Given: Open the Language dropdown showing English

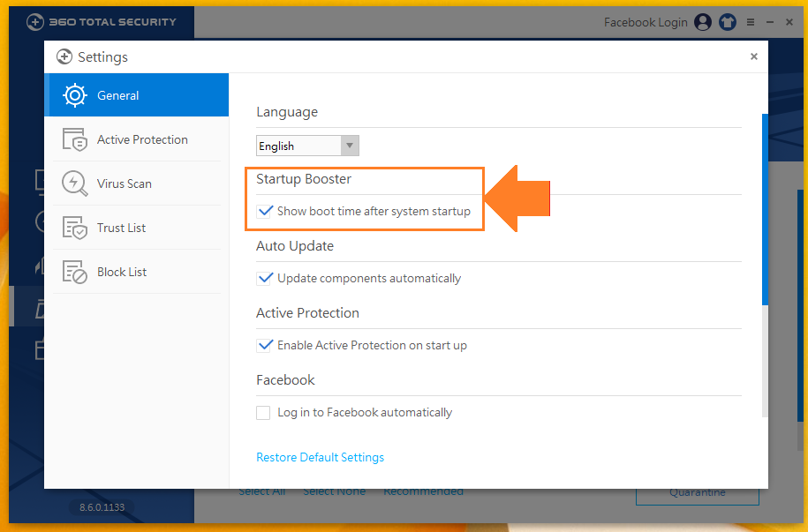Looking at the screenshot, I should 307,146.
